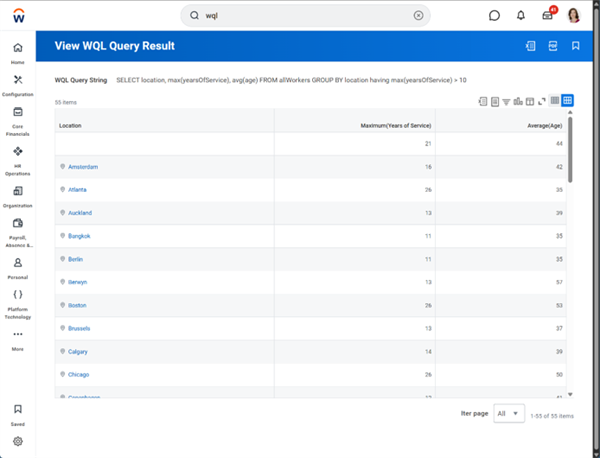This screenshot has height=458, width=600.
Task: Click search magnifier icon
Action: tap(194, 15)
